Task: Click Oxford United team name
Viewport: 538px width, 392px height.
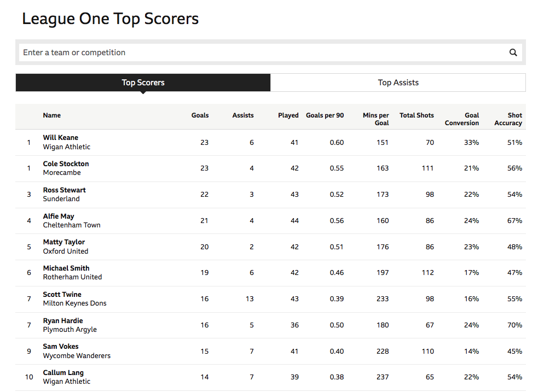Action: (66, 251)
